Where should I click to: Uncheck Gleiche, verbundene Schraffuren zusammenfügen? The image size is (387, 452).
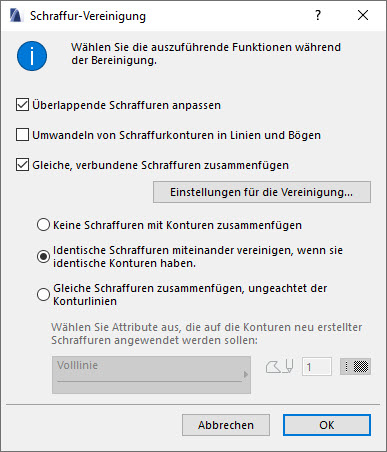22,165
